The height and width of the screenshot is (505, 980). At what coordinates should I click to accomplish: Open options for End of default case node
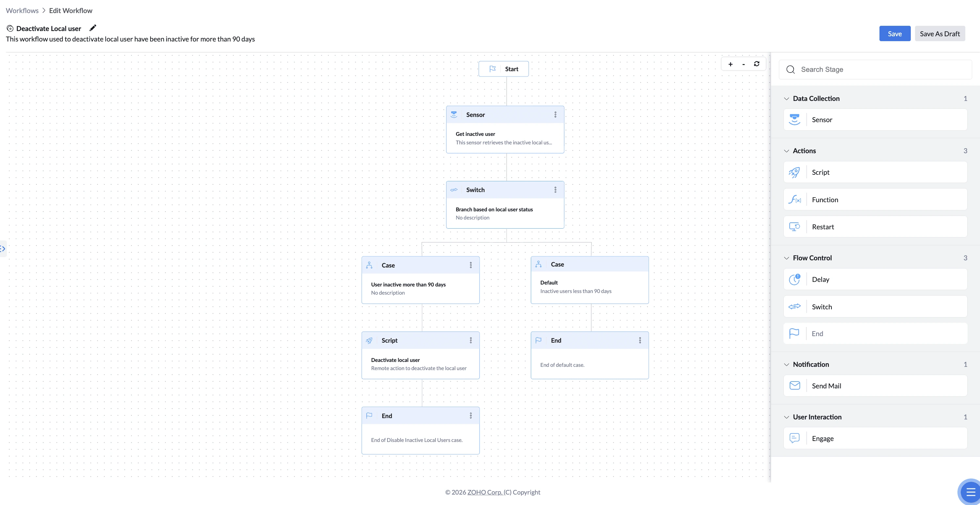pyautogui.click(x=640, y=341)
